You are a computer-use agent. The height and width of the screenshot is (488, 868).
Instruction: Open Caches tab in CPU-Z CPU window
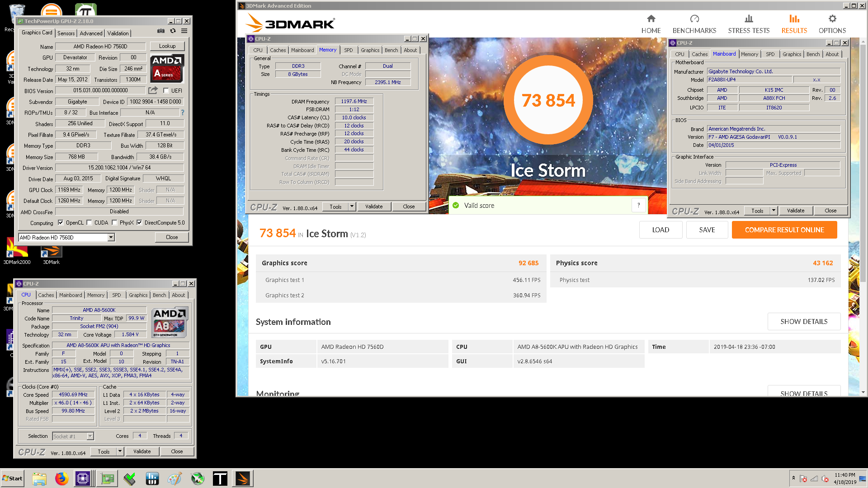tap(46, 295)
